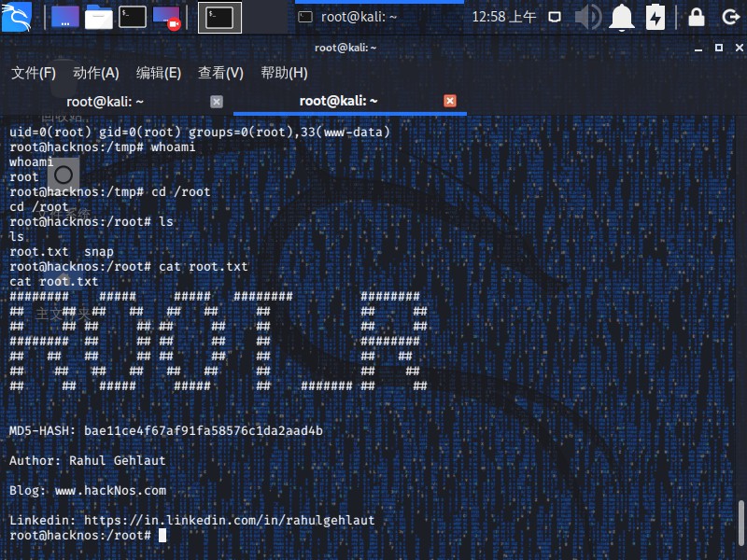747x560 pixels.
Task: Click the screen recorder icon in panel
Action: tap(167, 18)
